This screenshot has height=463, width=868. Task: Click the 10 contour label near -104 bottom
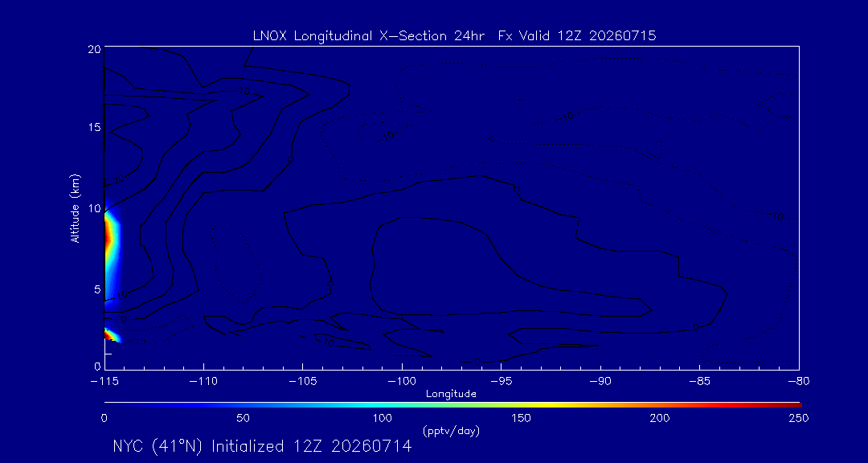tap(328, 342)
